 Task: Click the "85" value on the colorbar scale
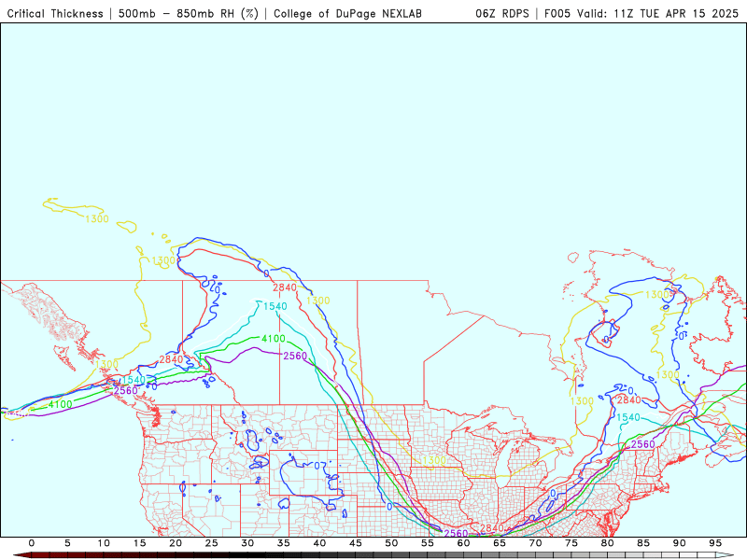(643, 543)
